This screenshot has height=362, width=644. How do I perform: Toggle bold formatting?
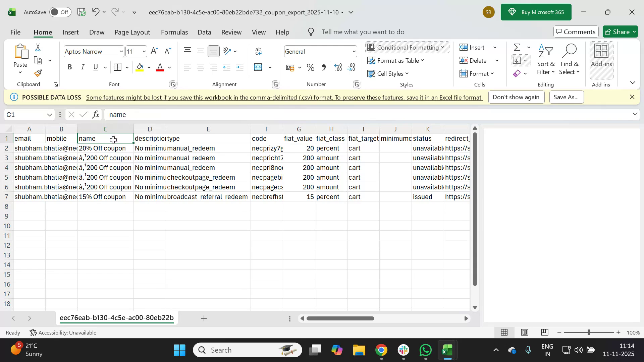70,67
